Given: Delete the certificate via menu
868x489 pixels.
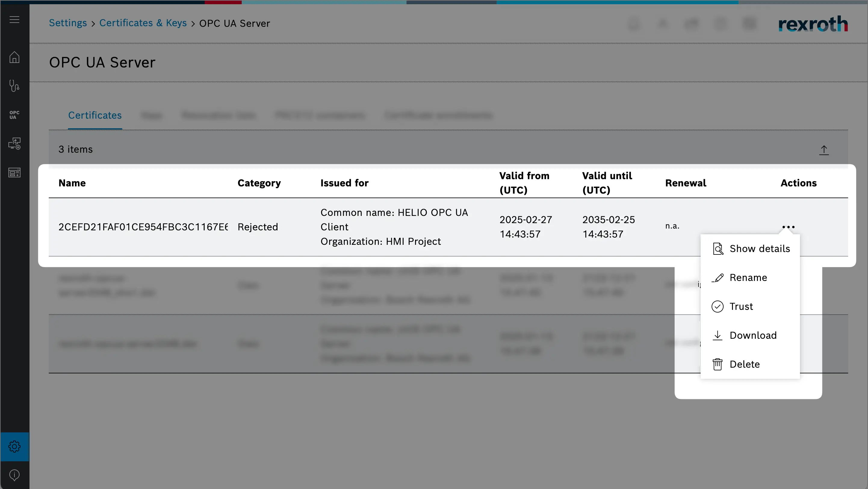Looking at the screenshot, I should (744, 364).
